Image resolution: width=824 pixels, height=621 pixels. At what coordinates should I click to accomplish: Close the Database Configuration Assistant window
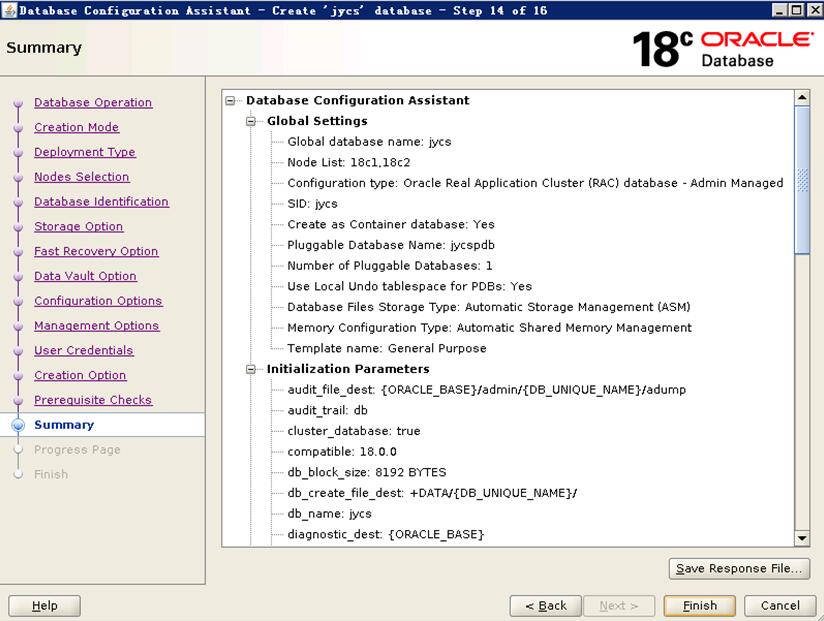pos(813,10)
